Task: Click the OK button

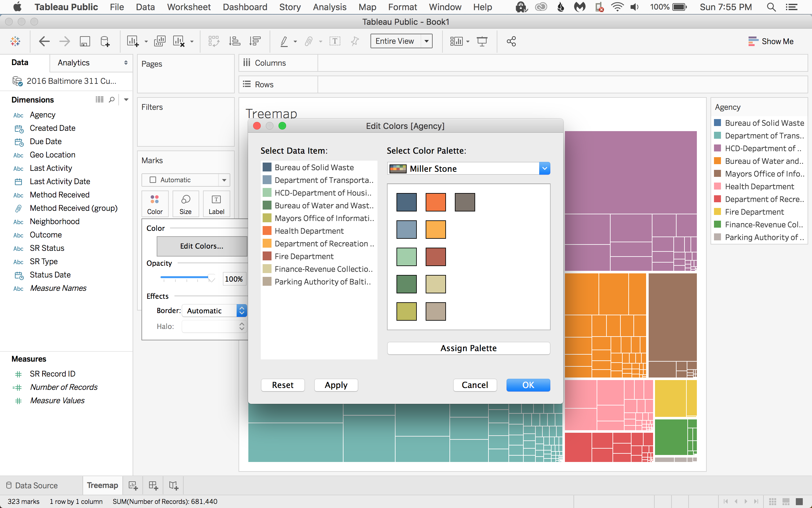Action: [528, 385]
